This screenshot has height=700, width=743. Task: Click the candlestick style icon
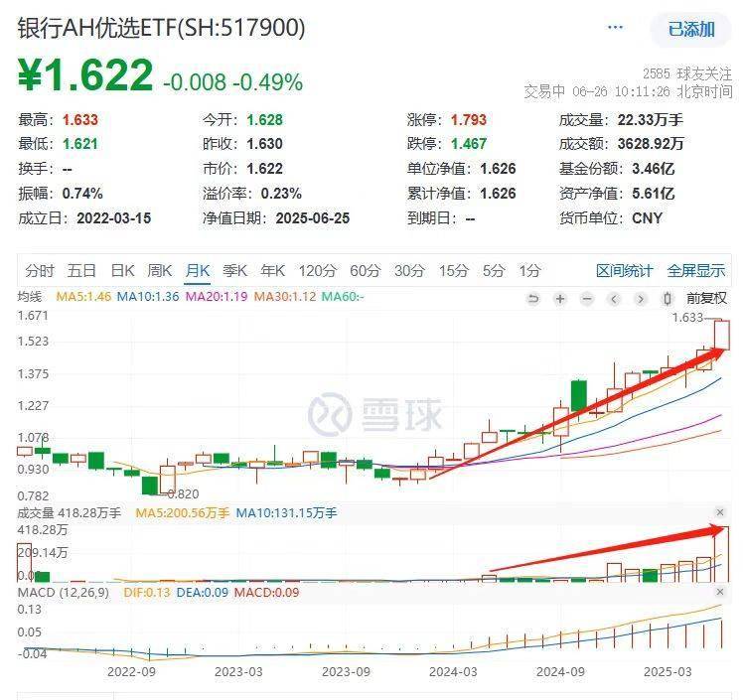[x=668, y=299]
